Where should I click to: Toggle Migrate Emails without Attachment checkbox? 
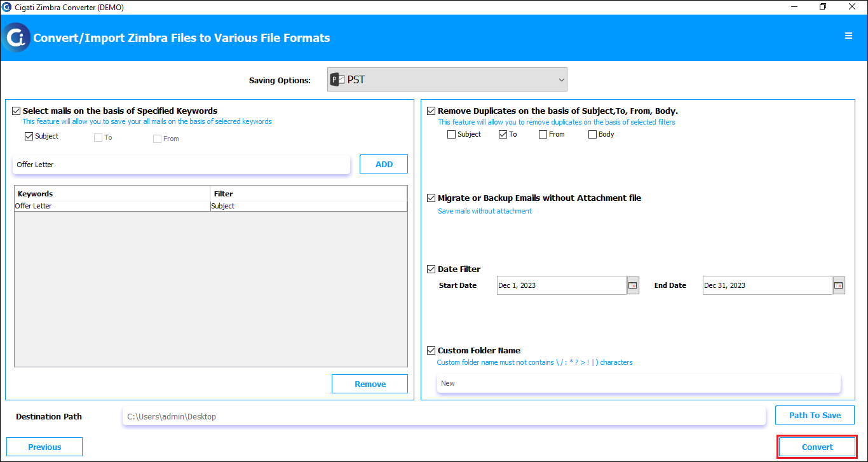point(431,198)
